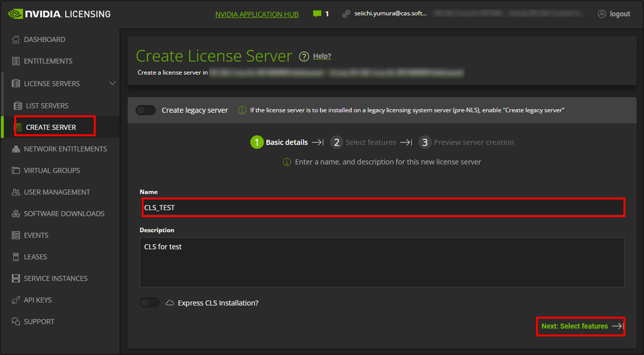Click step 3 Preview server creation
Screen dimensions: 644x355
point(466,142)
